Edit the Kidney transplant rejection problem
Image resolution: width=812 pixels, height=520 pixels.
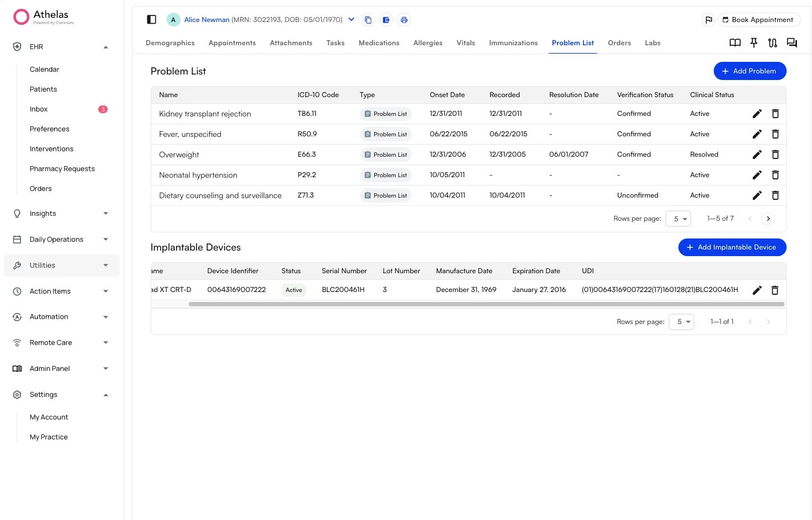pos(757,114)
